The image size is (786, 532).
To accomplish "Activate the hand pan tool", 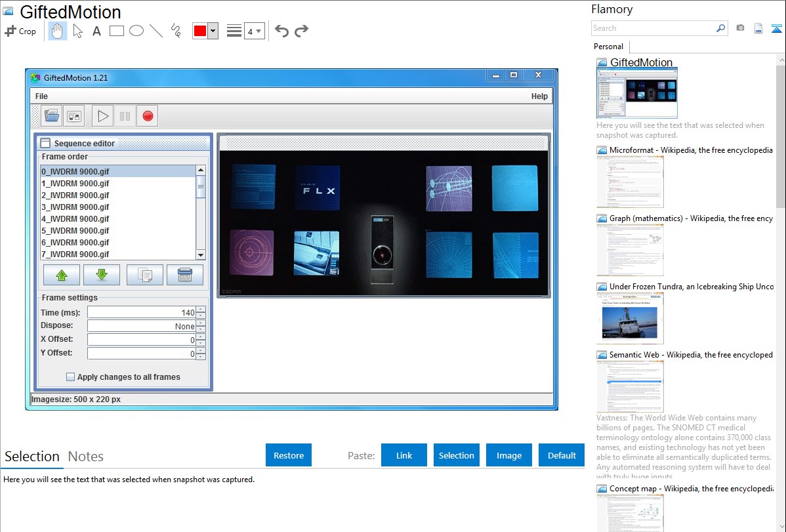I will pyautogui.click(x=57, y=31).
